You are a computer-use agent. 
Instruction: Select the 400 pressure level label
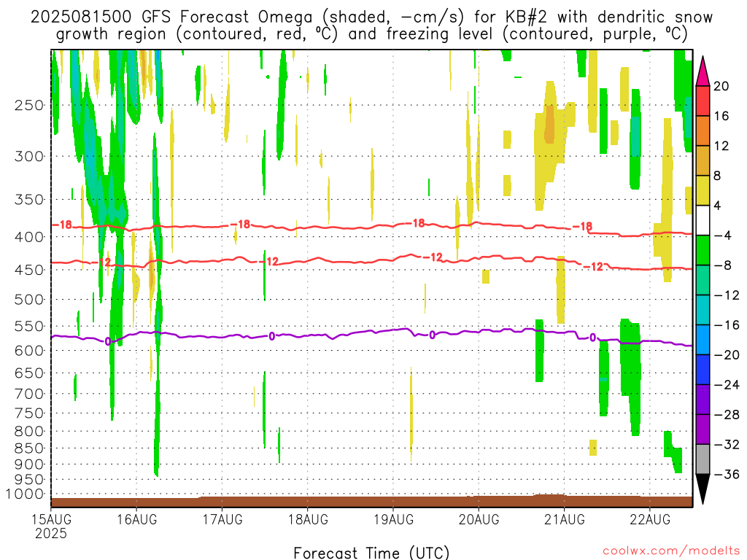point(29,237)
